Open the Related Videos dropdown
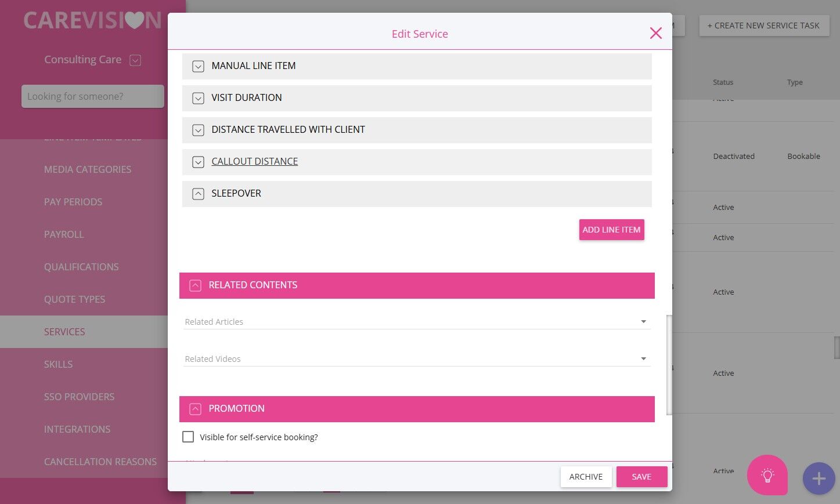 coord(643,359)
